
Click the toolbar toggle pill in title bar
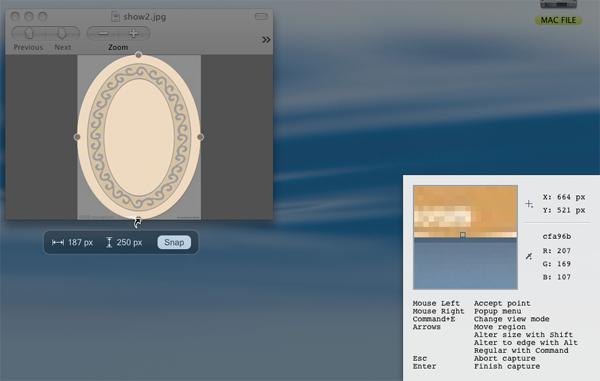click(x=261, y=16)
